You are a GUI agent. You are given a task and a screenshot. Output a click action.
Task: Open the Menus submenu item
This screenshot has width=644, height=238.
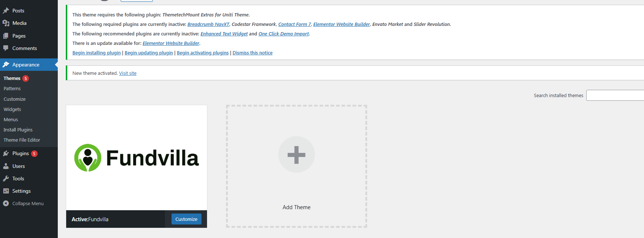point(11,119)
